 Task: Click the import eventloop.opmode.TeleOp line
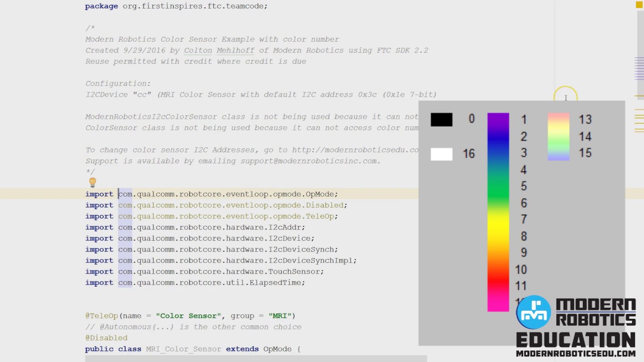211,216
